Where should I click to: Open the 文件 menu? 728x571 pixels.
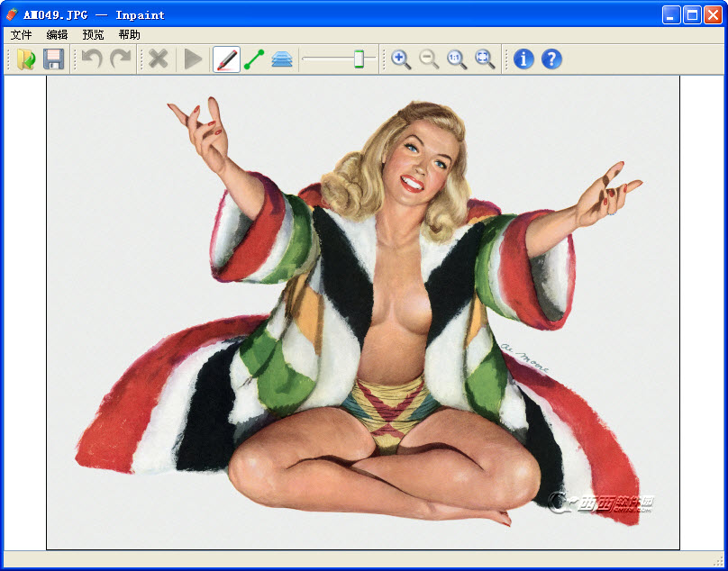[22, 35]
